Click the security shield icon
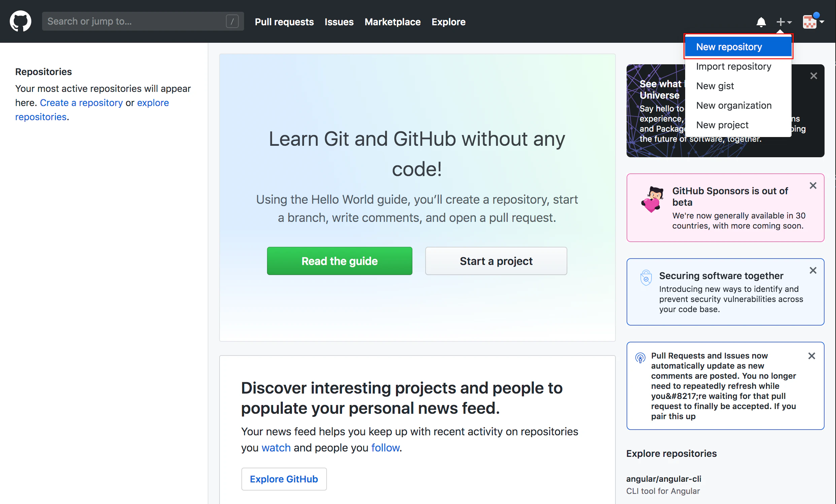 click(646, 278)
